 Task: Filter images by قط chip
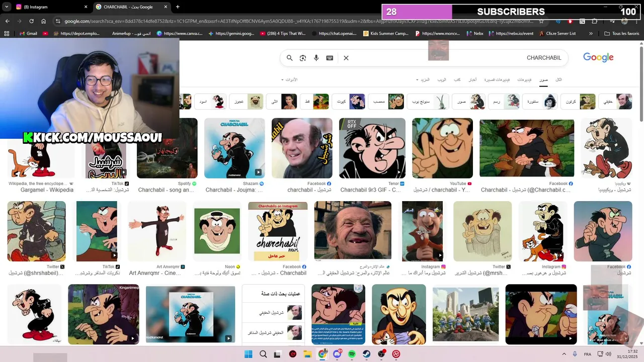point(314,102)
